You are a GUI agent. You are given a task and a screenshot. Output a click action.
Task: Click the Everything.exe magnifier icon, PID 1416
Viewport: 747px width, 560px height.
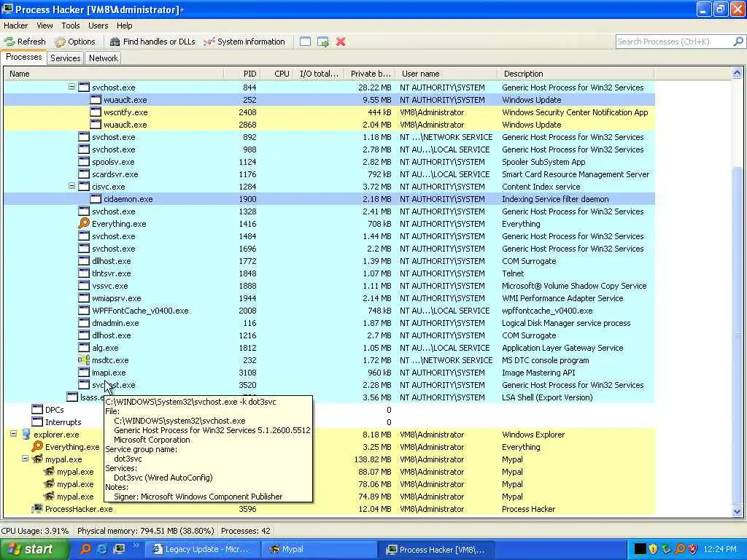(84, 223)
